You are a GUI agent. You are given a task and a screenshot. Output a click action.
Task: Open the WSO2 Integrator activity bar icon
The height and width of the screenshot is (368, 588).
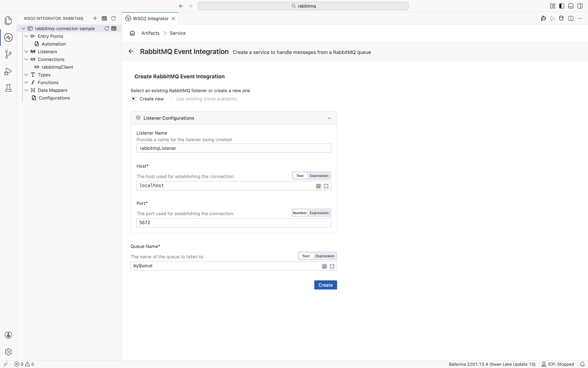click(8, 38)
